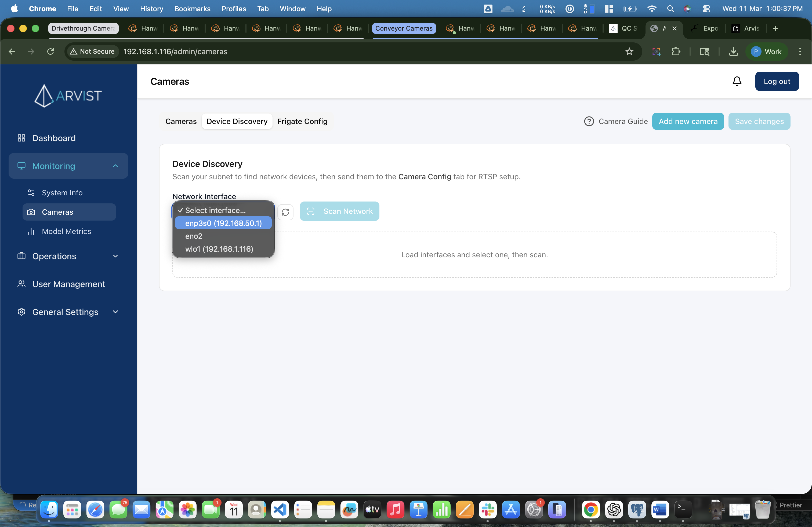Click the Add new camera button
812x527 pixels.
point(687,121)
